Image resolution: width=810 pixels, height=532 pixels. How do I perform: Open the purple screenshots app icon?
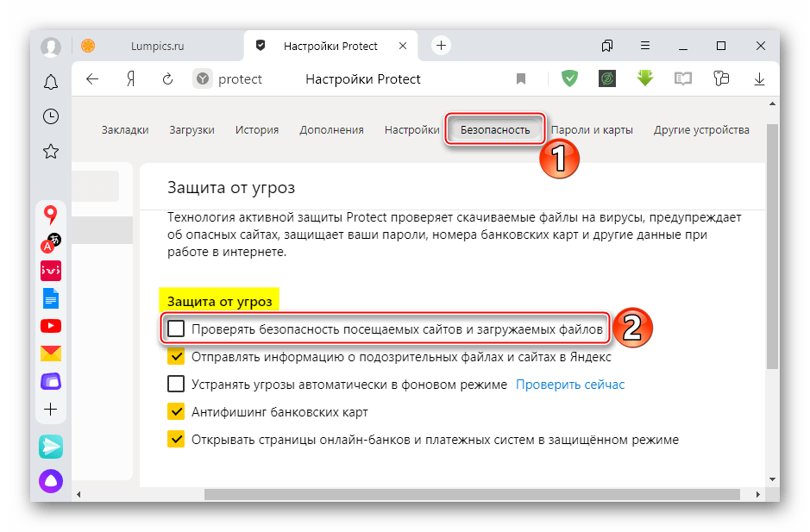[x=51, y=382]
